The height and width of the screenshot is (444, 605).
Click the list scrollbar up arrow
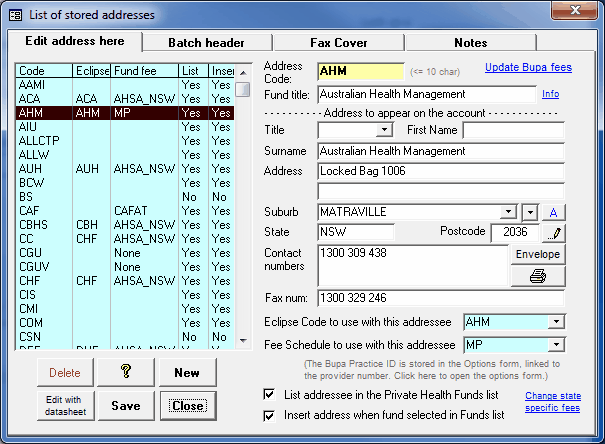click(243, 73)
